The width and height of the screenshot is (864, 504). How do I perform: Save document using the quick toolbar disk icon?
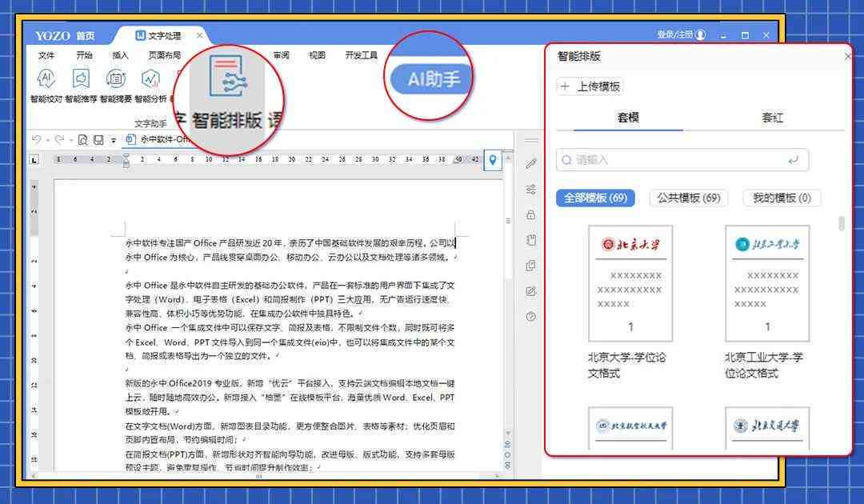[98, 140]
